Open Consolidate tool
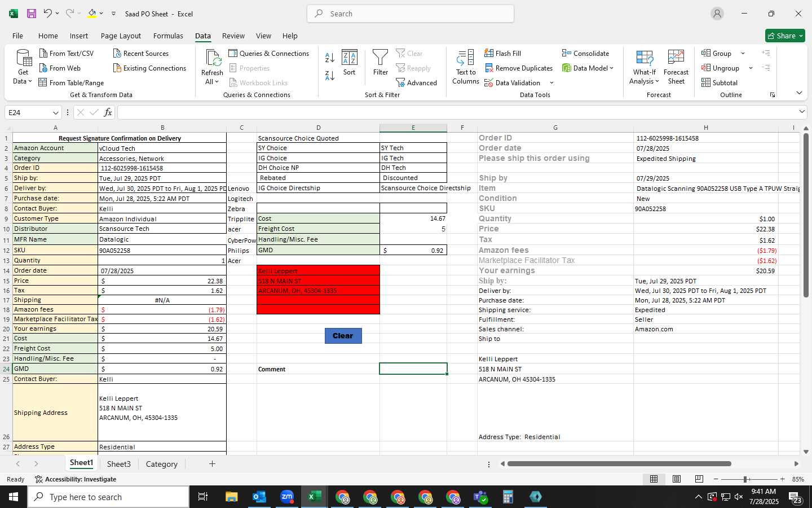 (x=585, y=54)
